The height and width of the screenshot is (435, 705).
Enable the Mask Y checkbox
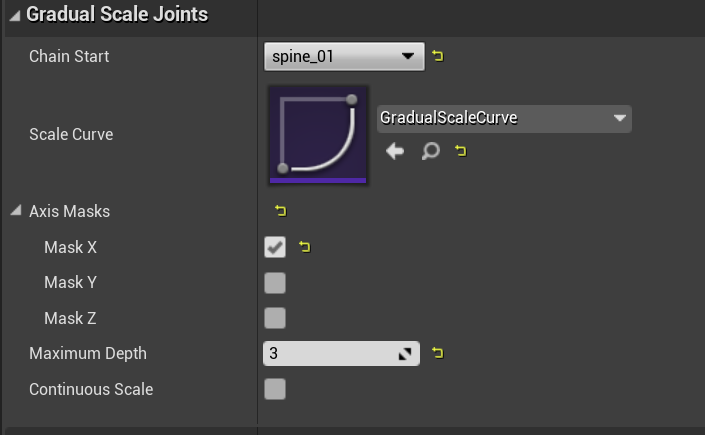click(275, 283)
